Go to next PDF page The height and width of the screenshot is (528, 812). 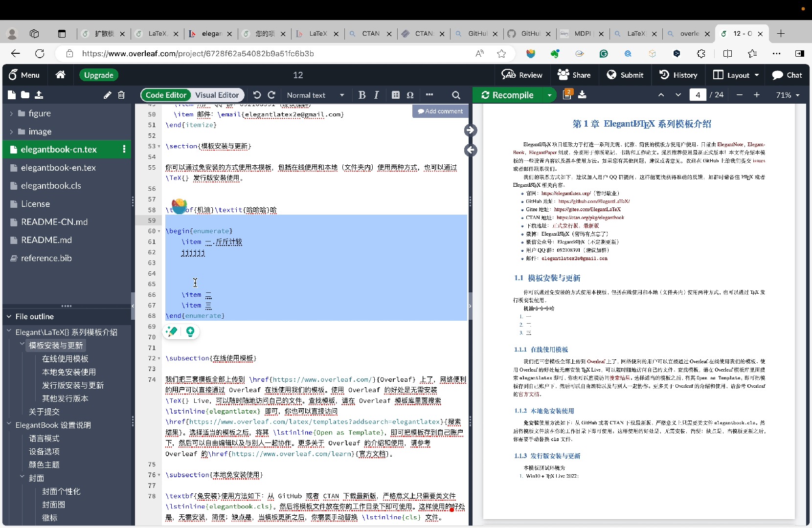click(678, 95)
